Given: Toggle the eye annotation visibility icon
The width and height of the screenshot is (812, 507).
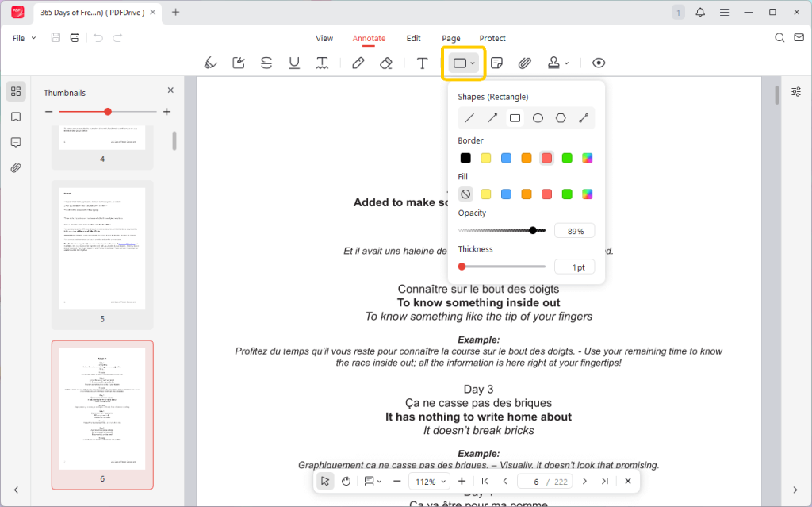Looking at the screenshot, I should pyautogui.click(x=599, y=63).
